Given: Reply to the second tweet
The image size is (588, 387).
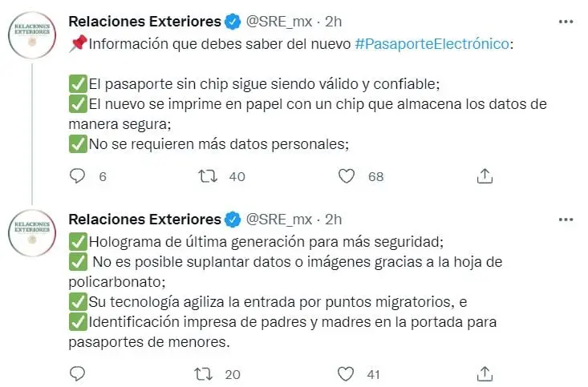Looking at the screenshot, I should point(78,373).
